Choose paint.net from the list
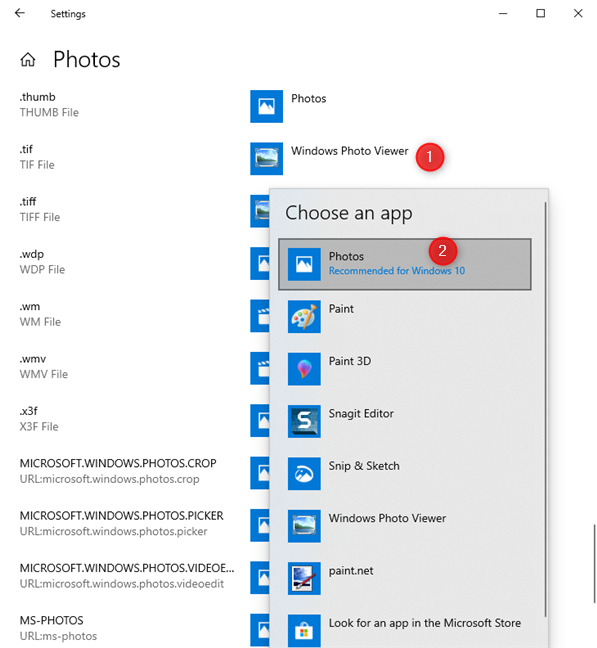597x648 pixels. pyautogui.click(x=405, y=579)
